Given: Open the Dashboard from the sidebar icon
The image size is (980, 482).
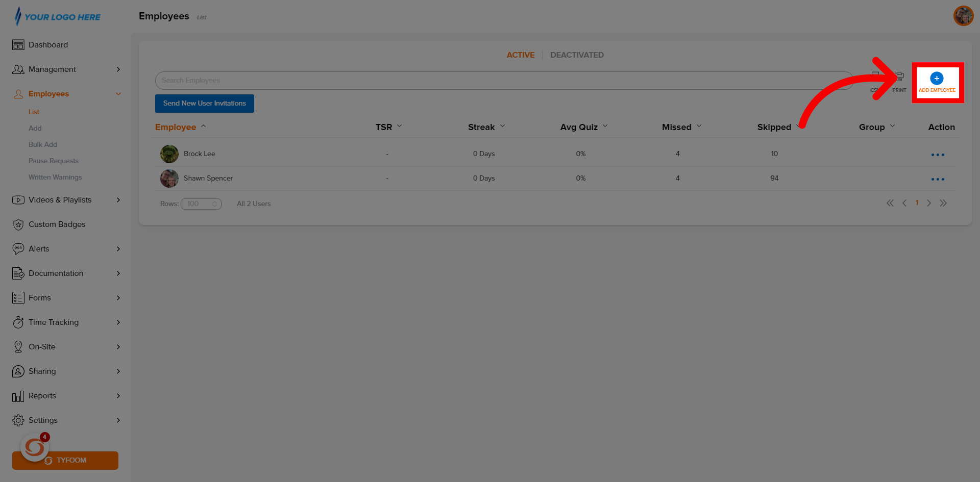Looking at the screenshot, I should point(18,44).
